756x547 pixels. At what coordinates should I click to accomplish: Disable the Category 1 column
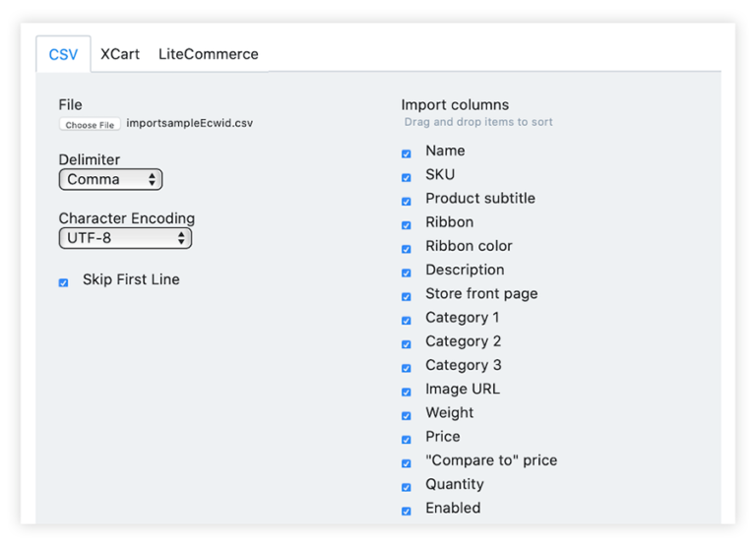pyautogui.click(x=407, y=320)
